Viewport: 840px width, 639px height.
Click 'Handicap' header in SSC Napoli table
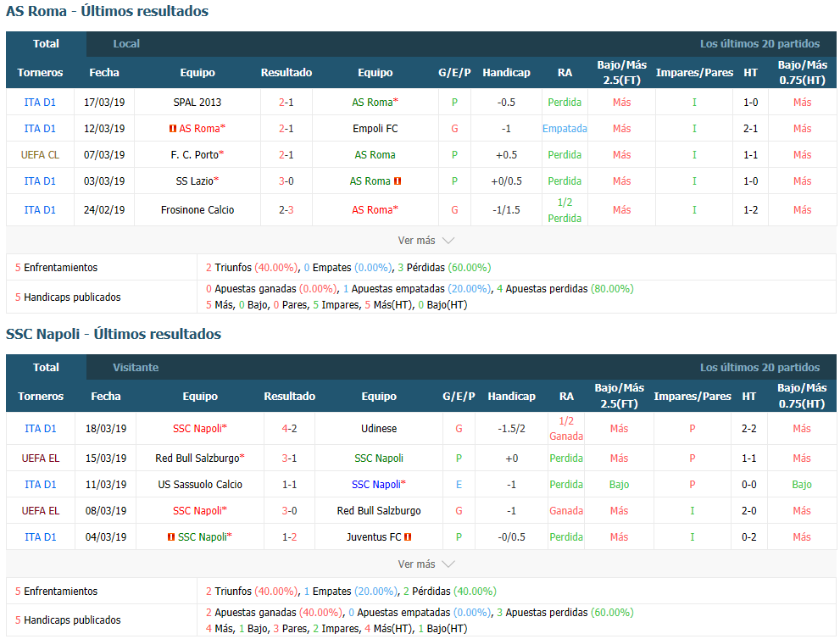[512, 397]
